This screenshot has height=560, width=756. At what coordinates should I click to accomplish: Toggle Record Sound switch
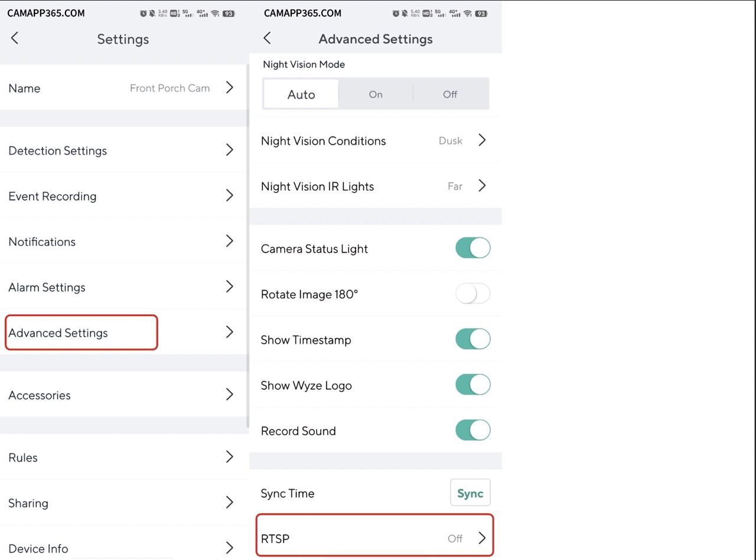point(472,430)
